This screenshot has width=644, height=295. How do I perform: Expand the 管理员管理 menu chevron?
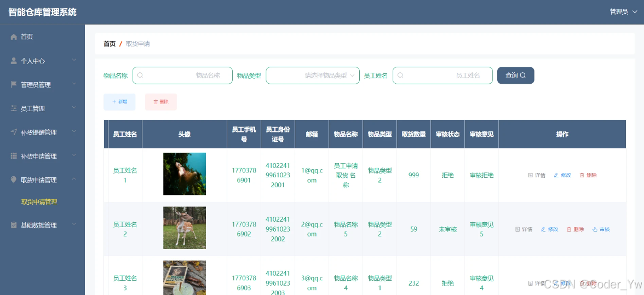tap(74, 84)
